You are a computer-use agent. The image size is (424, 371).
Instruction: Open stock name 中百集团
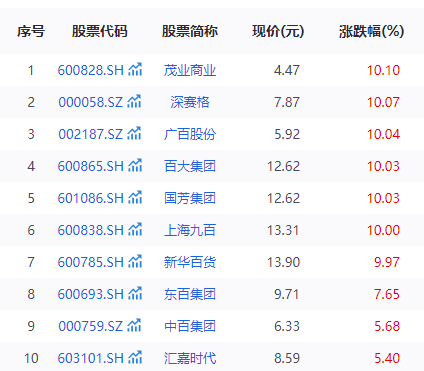pos(190,326)
